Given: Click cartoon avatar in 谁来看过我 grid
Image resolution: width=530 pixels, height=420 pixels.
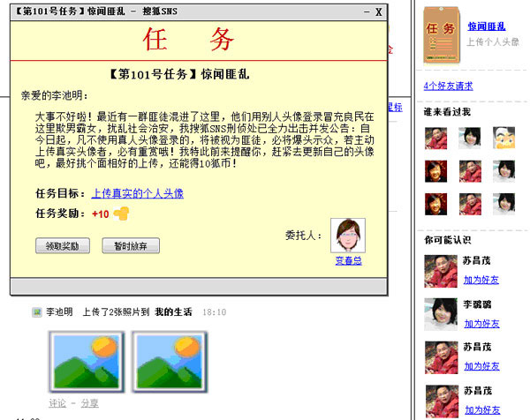Looking at the screenshot, I should point(504,138).
